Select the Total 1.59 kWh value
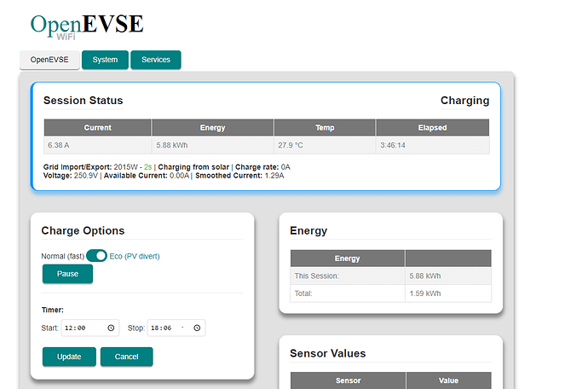The image size is (588, 389). point(425,293)
